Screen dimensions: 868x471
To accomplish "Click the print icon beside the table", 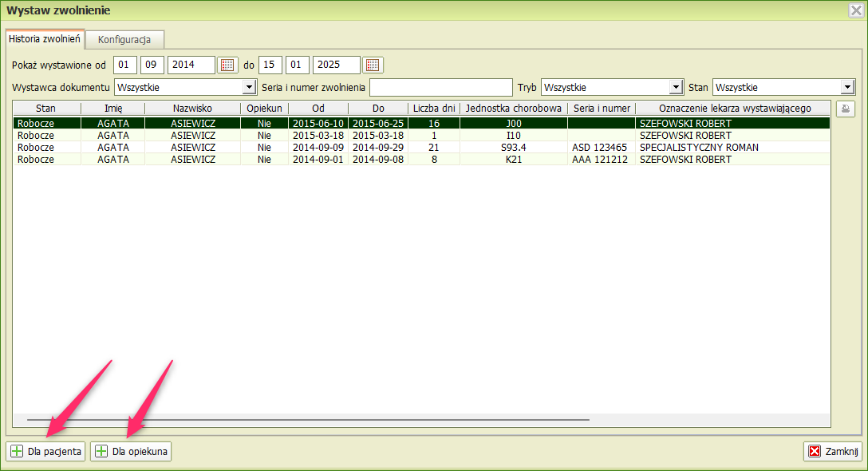I will [x=845, y=109].
